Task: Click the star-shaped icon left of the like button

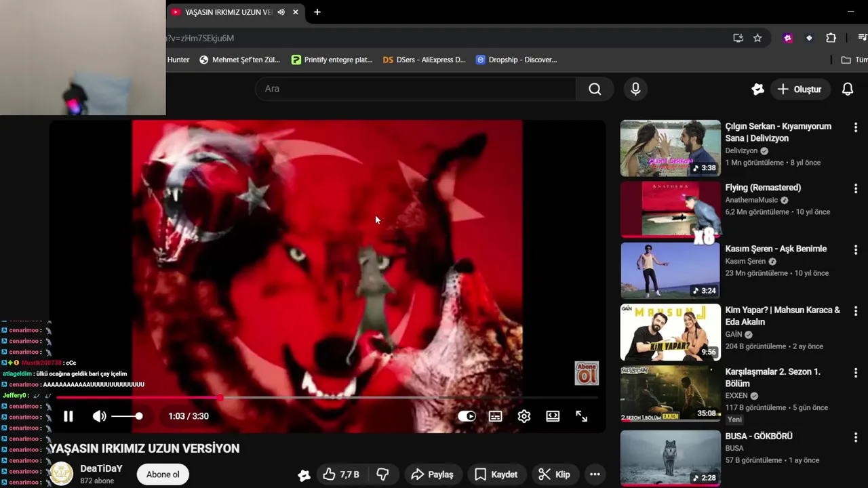Action: tap(304, 475)
